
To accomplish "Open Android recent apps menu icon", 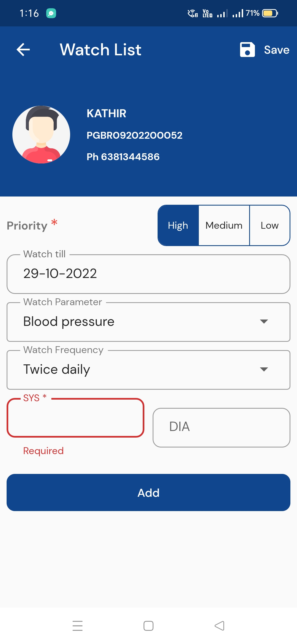I will (78, 626).
